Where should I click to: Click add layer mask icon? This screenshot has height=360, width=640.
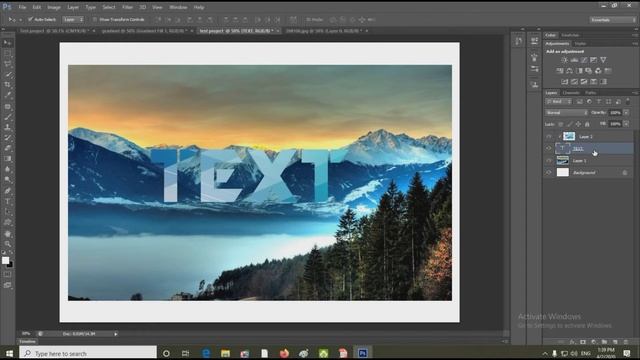(583, 342)
